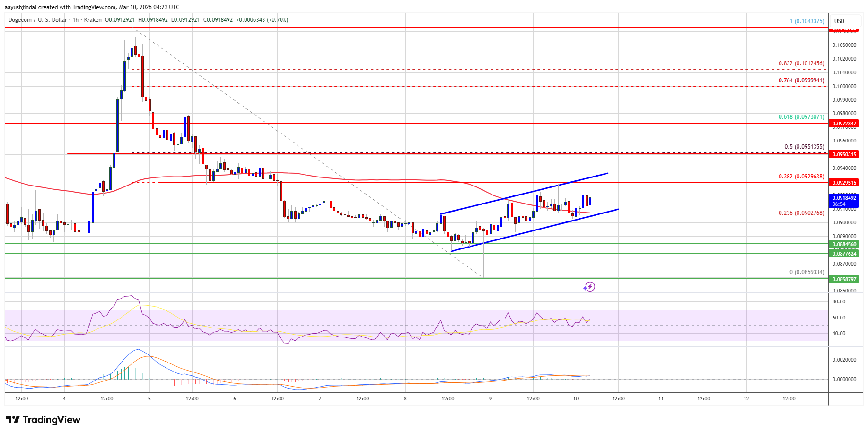Click the 0.618 Fibonacci level label

[x=801, y=117]
